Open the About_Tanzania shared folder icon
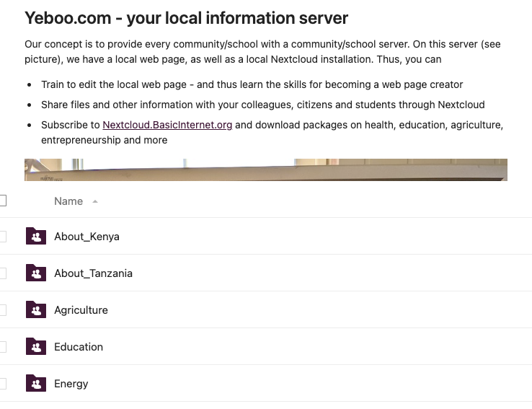Image resolution: width=532 pixels, height=409 pixels. pos(36,273)
